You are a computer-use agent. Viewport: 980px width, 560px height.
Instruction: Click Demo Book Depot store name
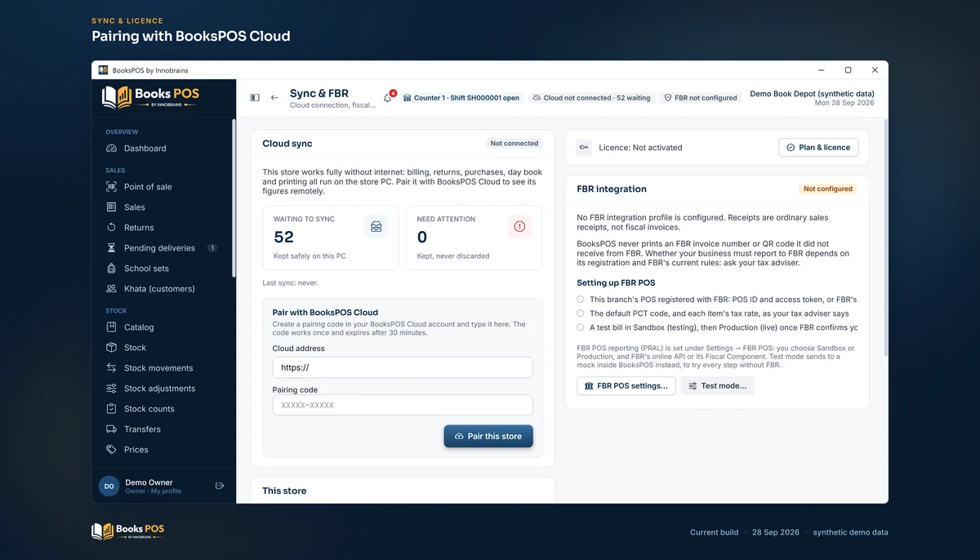pos(812,94)
